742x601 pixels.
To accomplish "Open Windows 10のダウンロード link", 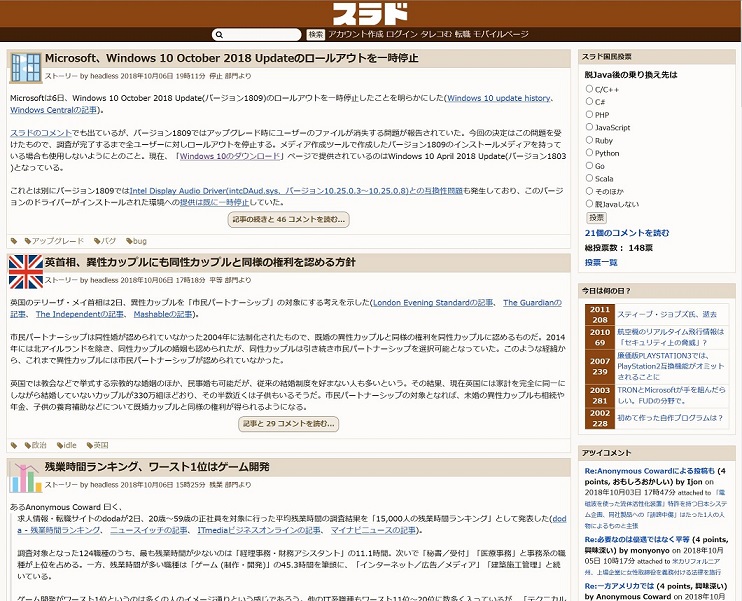I will pos(230,156).
